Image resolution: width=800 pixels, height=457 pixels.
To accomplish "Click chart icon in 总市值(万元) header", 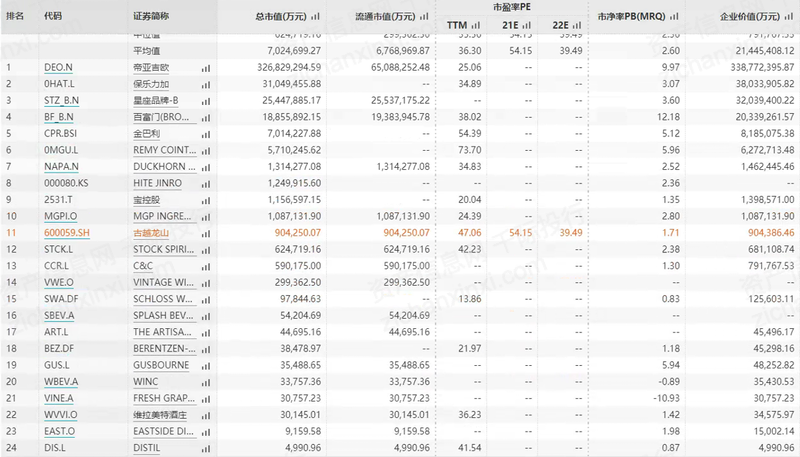I will [x=315, y=17].
